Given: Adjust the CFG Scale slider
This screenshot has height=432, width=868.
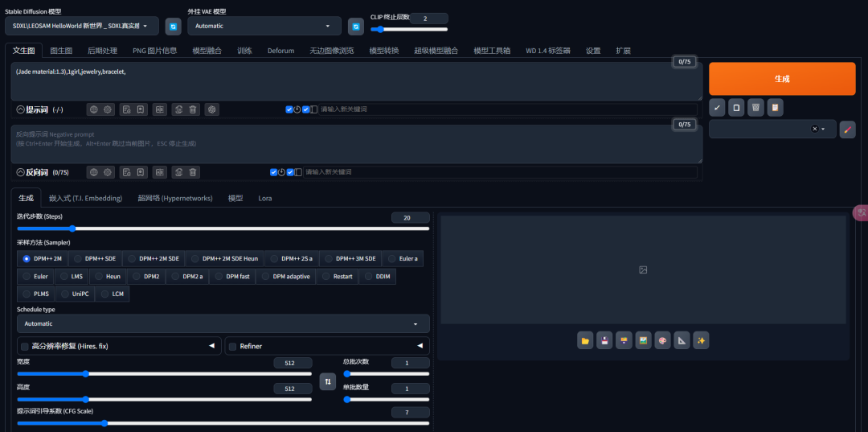Looking at the screenshot, I should [x=223, y=423].
